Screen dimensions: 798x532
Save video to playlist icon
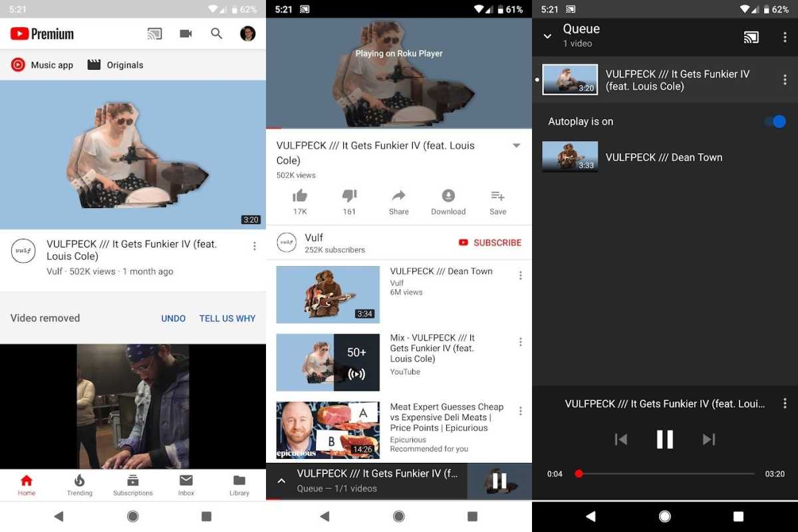[497, 196]
